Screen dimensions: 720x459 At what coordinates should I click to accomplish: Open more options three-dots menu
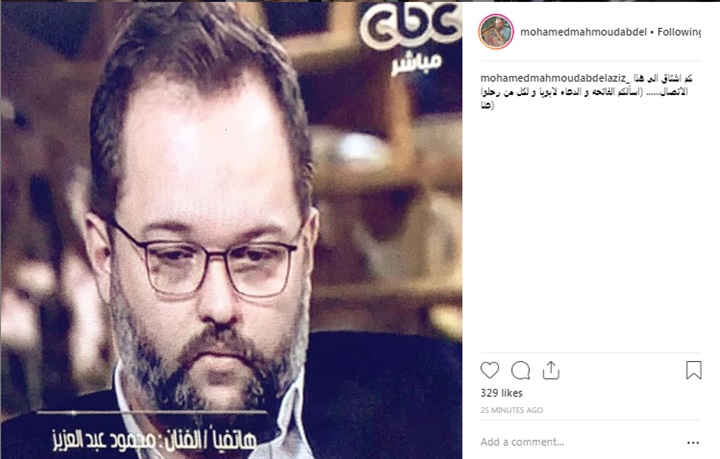click(x=693, y=442)
